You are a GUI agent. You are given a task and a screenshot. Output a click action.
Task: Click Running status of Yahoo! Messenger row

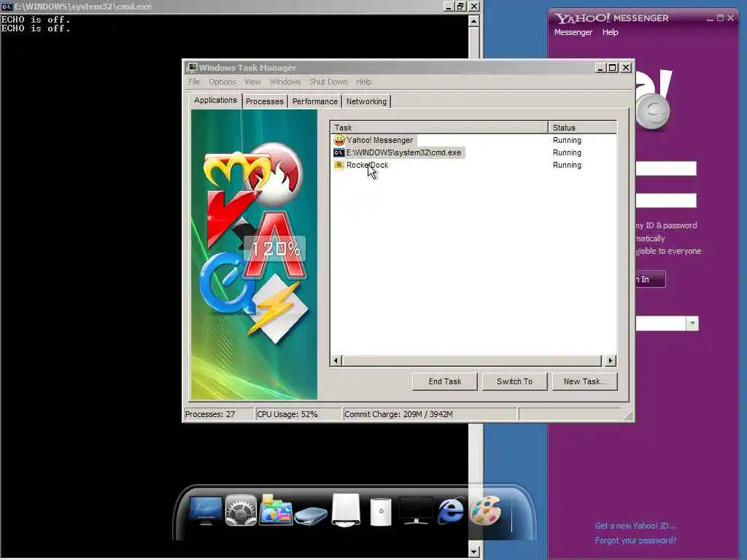click(x=567, y=140)
